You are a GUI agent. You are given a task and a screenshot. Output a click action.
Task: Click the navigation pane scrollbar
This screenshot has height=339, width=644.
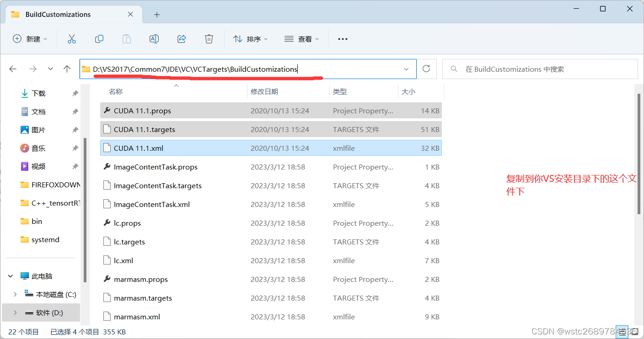pyautogui.click(x=85, y=210)
